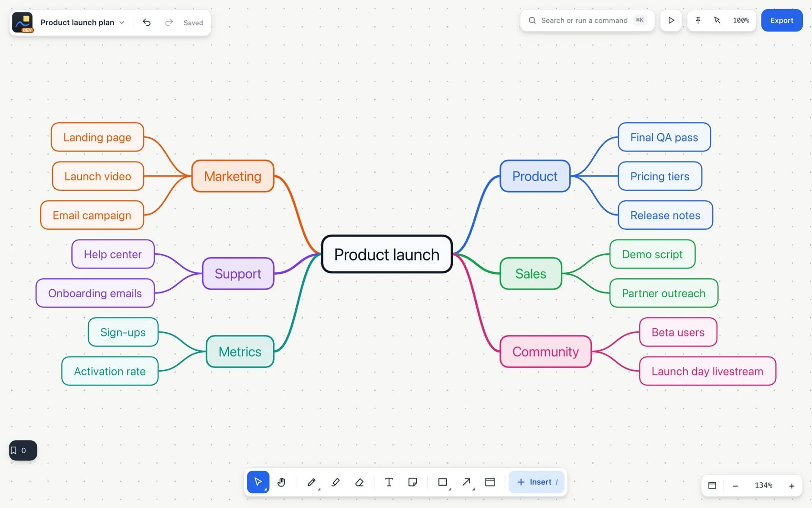Screen dimensions: 812x508
Task: Click the 134% zoom level
Action: coord(763,485)
